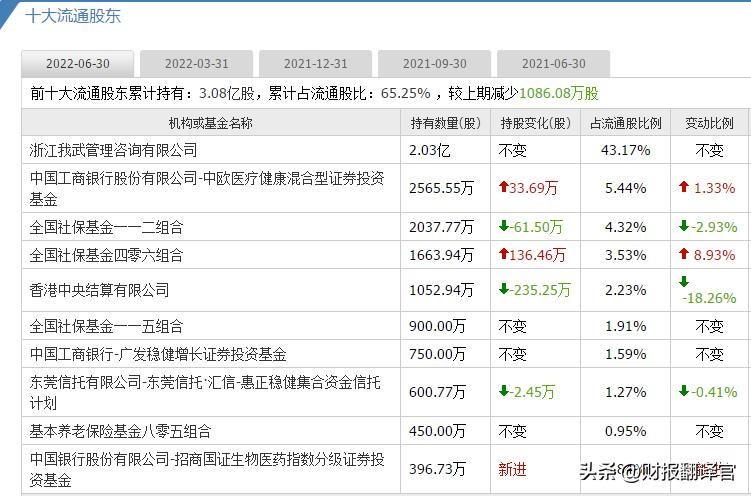Click holding amount 1052.94万
751x496 pixels.
point(441,290)
